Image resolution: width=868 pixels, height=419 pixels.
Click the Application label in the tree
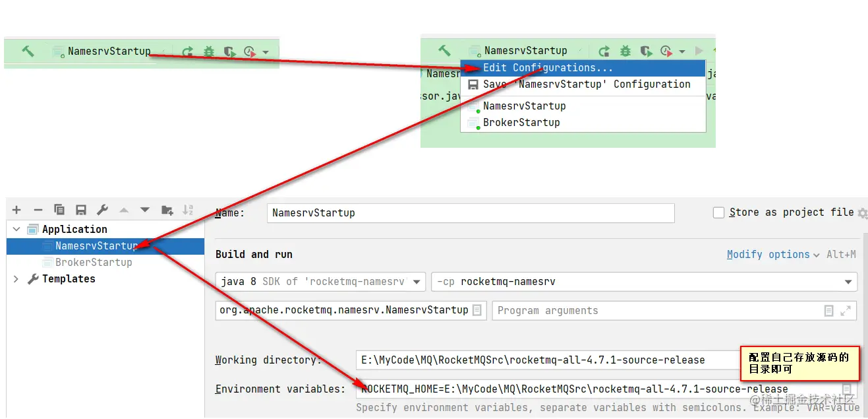point(74,230)
